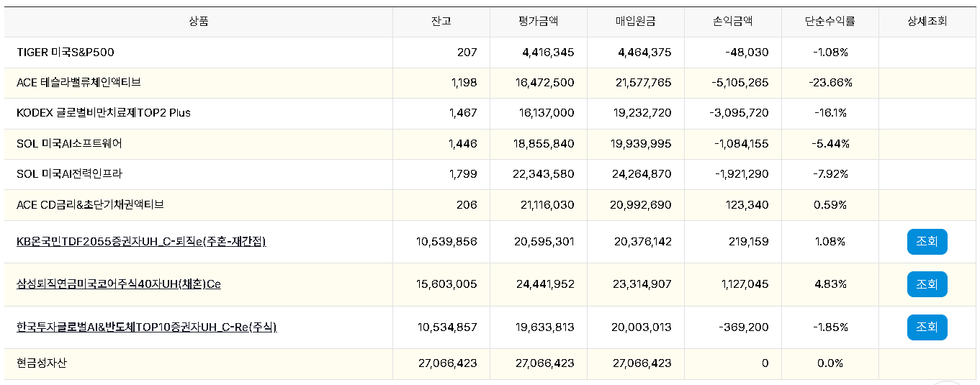Click balance value 10,539,856
This screenshot has height=385, width=980.
pos(447,242)
